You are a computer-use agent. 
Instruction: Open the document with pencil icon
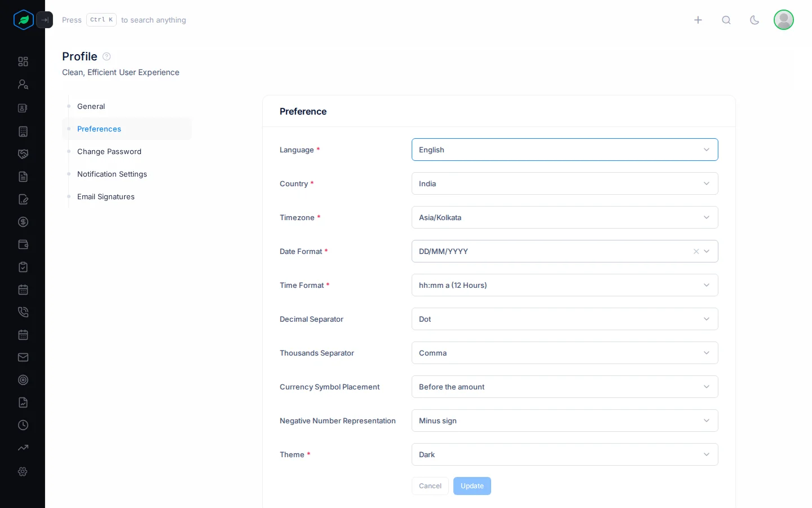23,199
